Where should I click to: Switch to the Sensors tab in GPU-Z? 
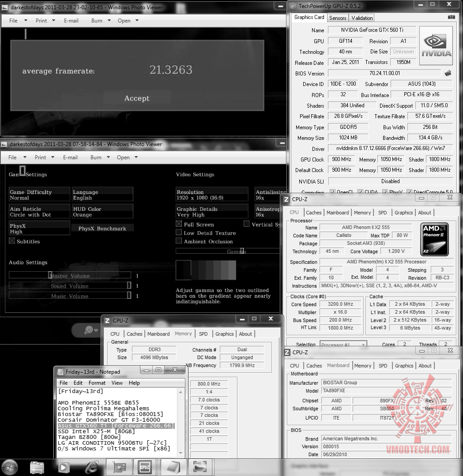[338, 18]
